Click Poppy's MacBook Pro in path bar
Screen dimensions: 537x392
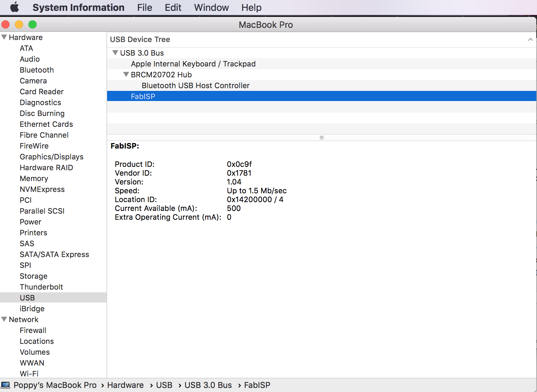click(55, 385)
